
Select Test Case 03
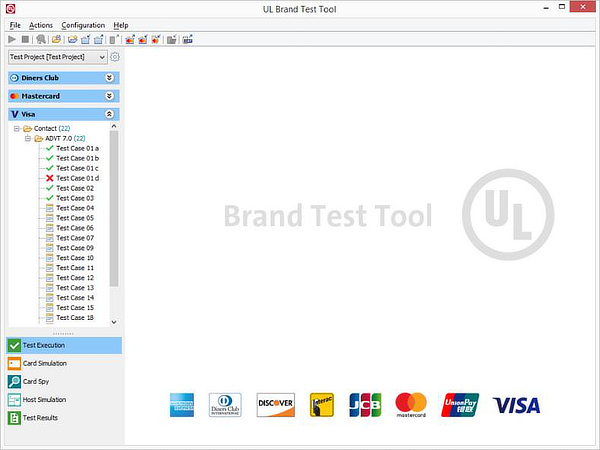coord(75,198)
